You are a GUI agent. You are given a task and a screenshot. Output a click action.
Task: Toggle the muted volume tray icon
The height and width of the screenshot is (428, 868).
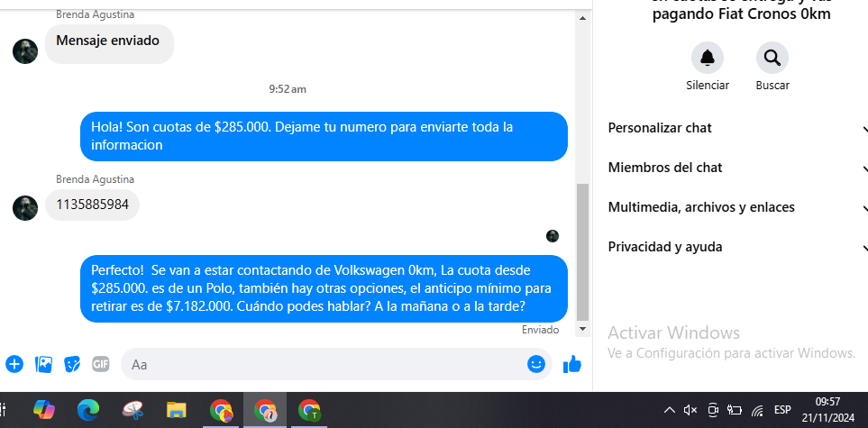pos(690,410)
